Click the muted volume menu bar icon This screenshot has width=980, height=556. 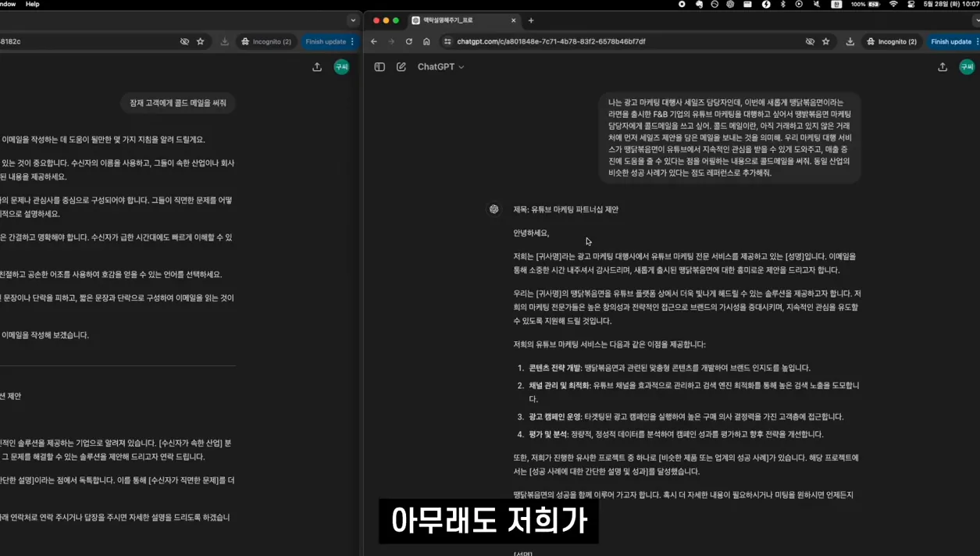[x=817, y=4]
